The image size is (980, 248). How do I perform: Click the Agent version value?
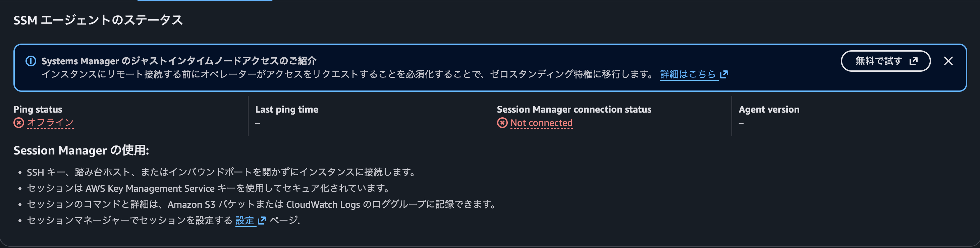[741, 123]
